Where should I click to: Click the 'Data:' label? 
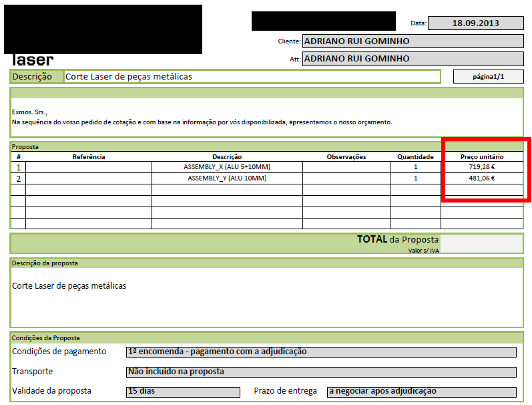point(419,23)
